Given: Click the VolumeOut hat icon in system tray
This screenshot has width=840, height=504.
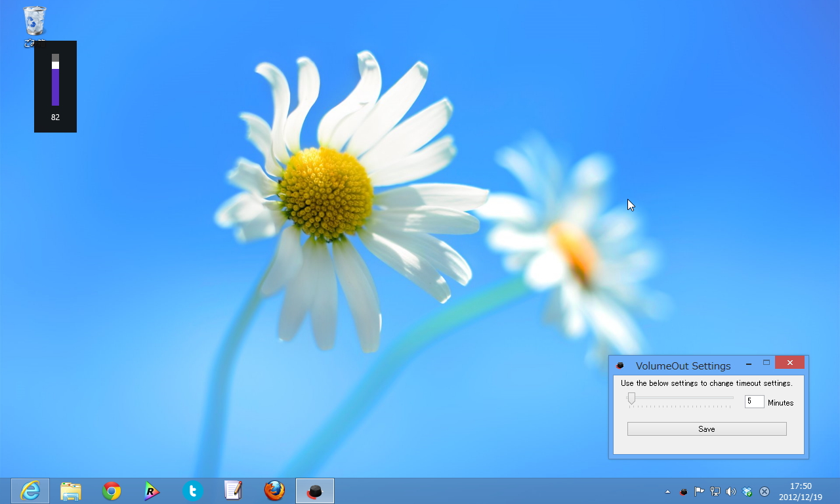Looking at the screenshot, I should point(684,492).
